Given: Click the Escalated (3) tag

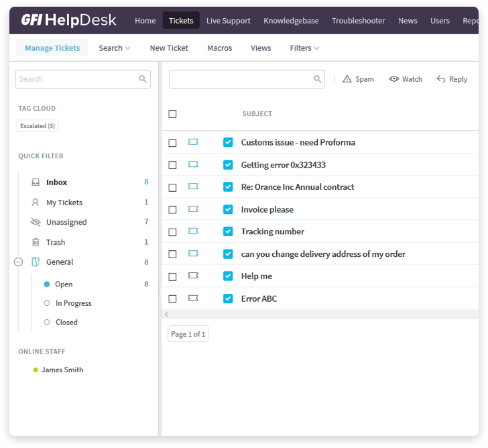Looking at the screenshot, I should click(38, 126).
